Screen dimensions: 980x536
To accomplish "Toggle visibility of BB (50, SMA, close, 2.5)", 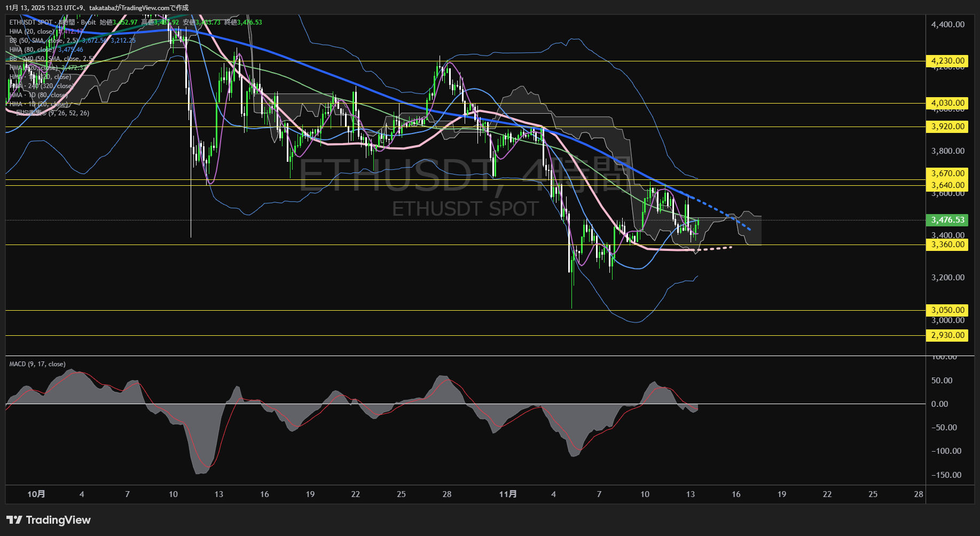I will pos(43,40).
